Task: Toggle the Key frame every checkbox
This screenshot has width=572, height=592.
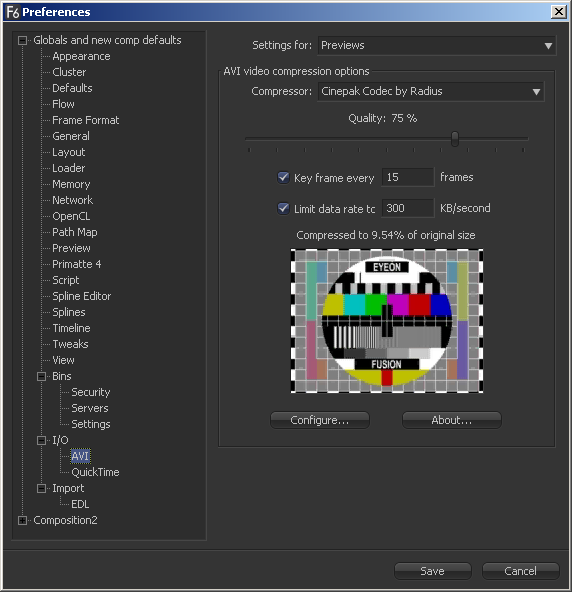Action: click(x=283, y=177)
